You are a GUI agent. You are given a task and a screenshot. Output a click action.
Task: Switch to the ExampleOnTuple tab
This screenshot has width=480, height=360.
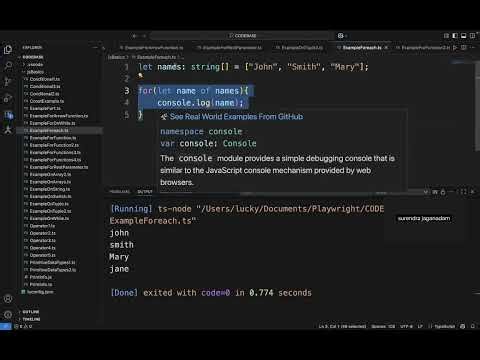point(300,48)
